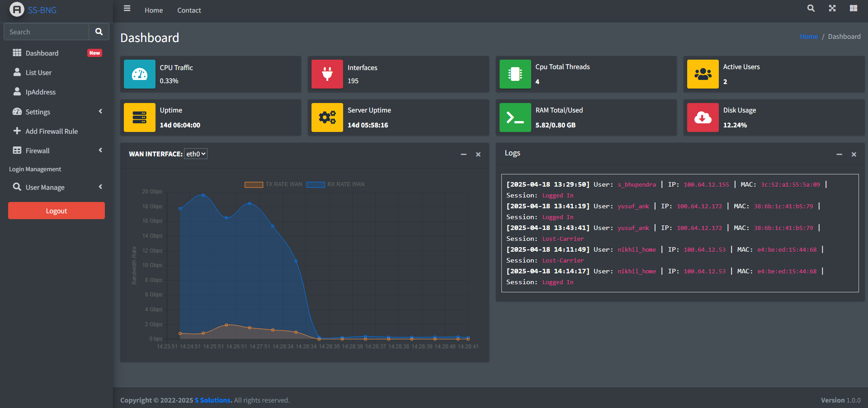Click the Active Users group icon
Viewport: 868px width, 408px height.
pos(703,74)
